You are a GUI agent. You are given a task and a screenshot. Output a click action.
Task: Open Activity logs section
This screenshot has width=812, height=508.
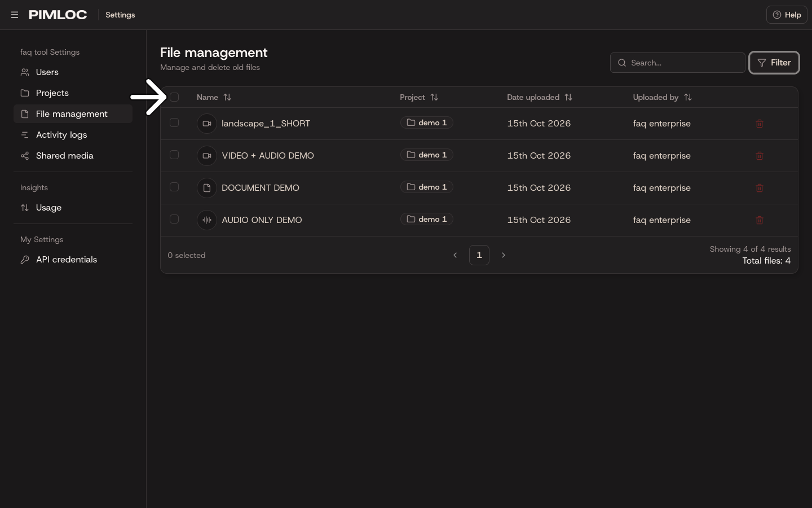coord(73,135)
